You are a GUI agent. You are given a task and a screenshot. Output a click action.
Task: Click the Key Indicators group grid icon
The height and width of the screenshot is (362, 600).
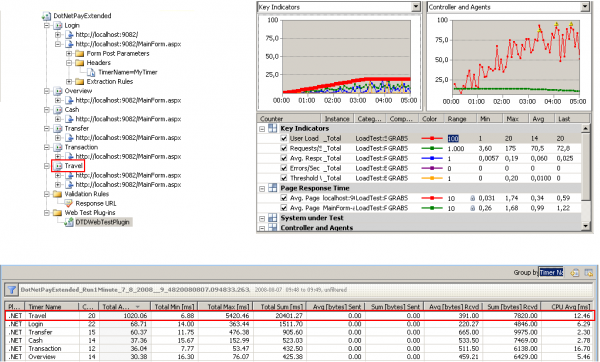272,129
